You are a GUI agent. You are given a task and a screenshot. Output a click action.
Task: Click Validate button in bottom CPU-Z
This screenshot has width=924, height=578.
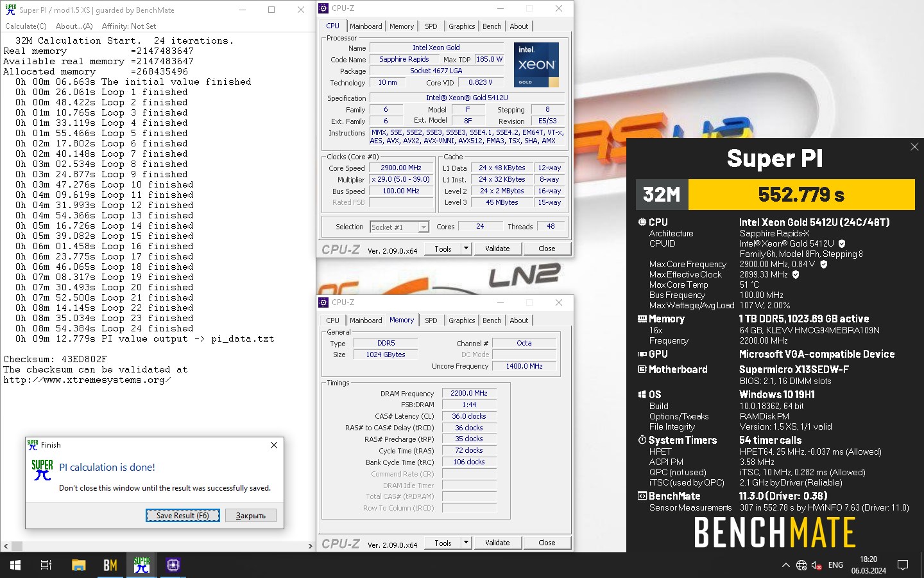[497, 543]
